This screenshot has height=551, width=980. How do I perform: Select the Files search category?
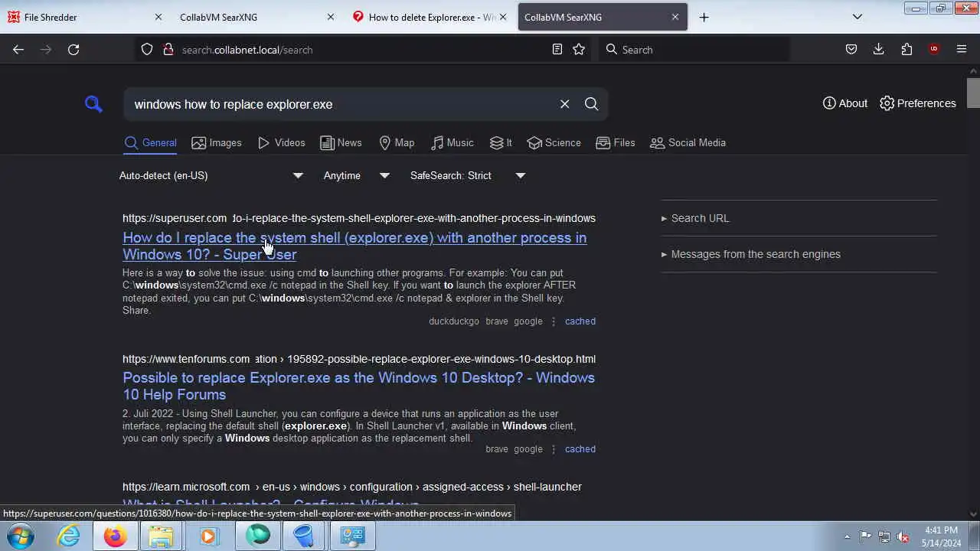tap(616, 143)
